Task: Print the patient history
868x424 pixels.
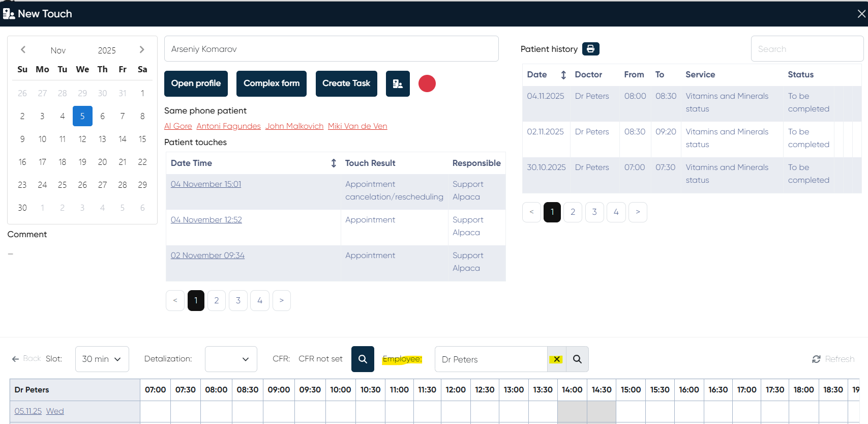Action: click(x=590, y=49)
